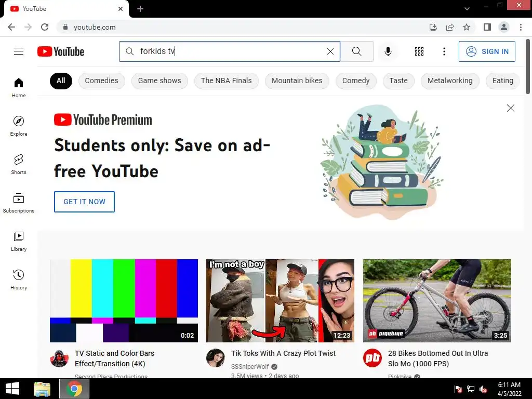This screenshot has height=399, width=532.
Task: Open a new browser tab
Action: [140, 9]
